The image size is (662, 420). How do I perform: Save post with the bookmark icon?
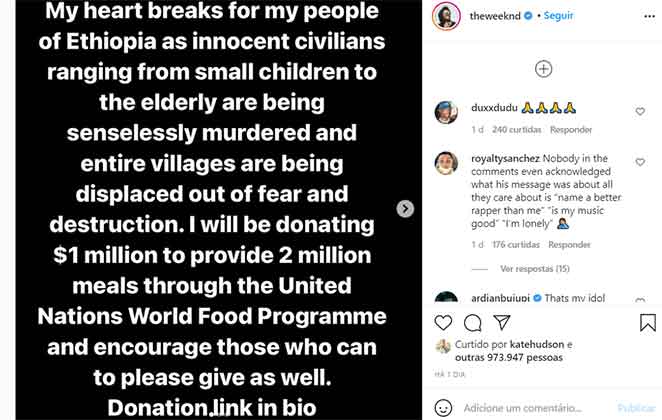click(x=648, y=323)
